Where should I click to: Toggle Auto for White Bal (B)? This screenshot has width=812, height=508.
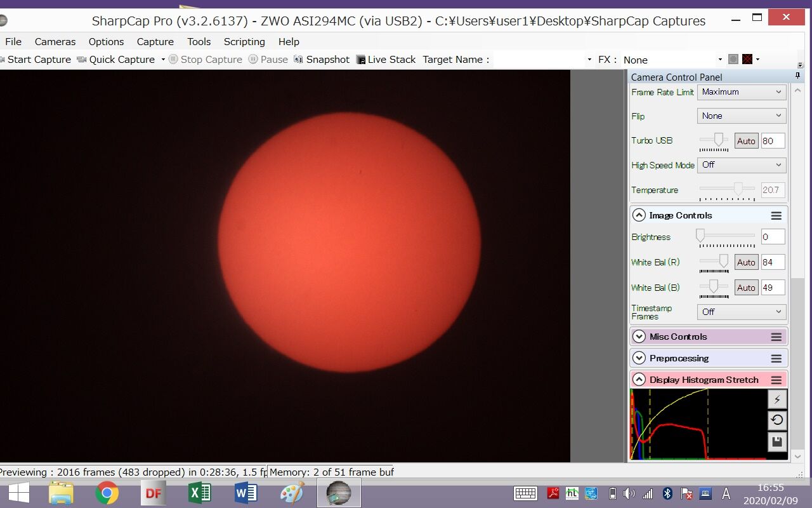tap(746, 288)
